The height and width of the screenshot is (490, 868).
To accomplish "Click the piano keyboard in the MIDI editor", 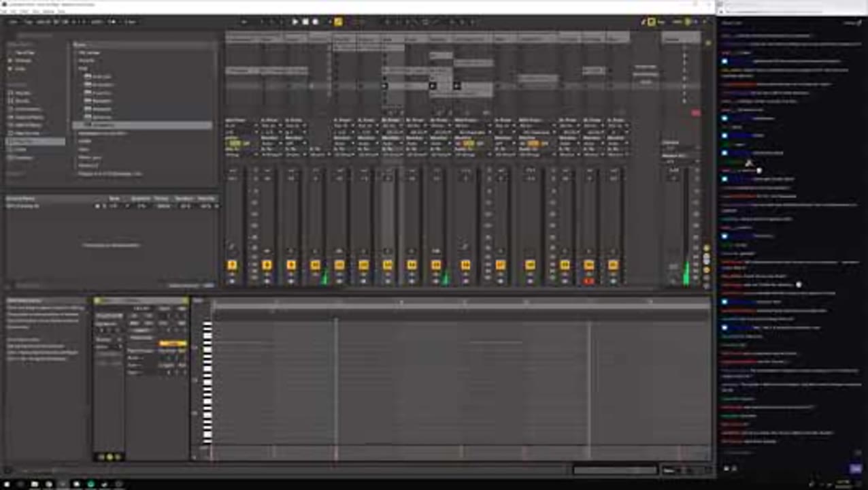I will point(207,382).
